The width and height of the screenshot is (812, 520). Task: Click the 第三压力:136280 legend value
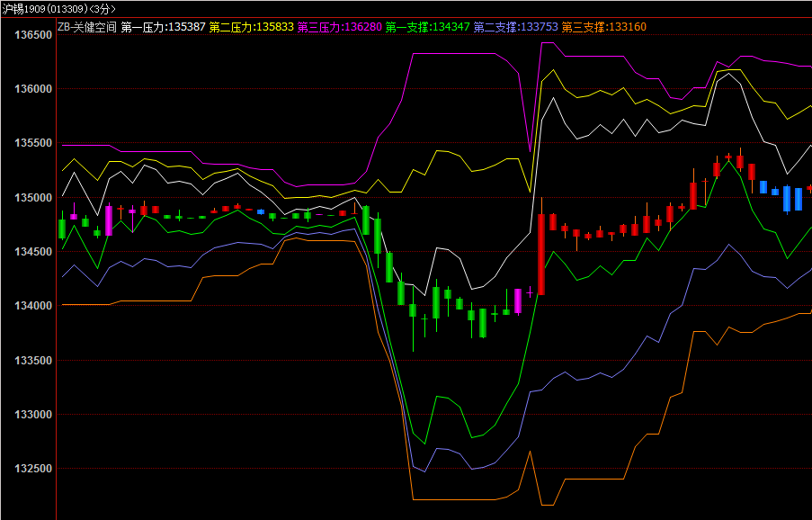point(340,27)
